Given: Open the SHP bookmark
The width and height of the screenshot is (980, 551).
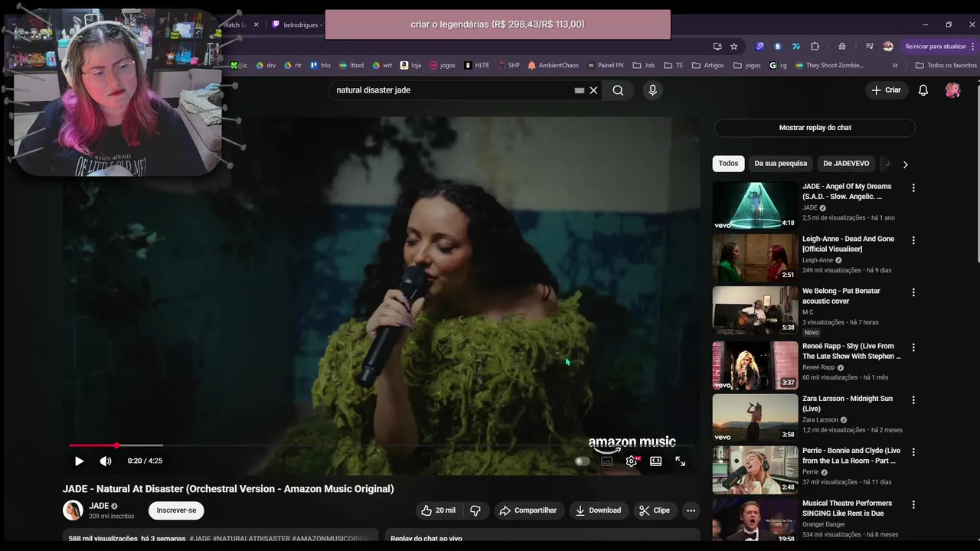Looking at the screenshot, I should pos(508,65).
